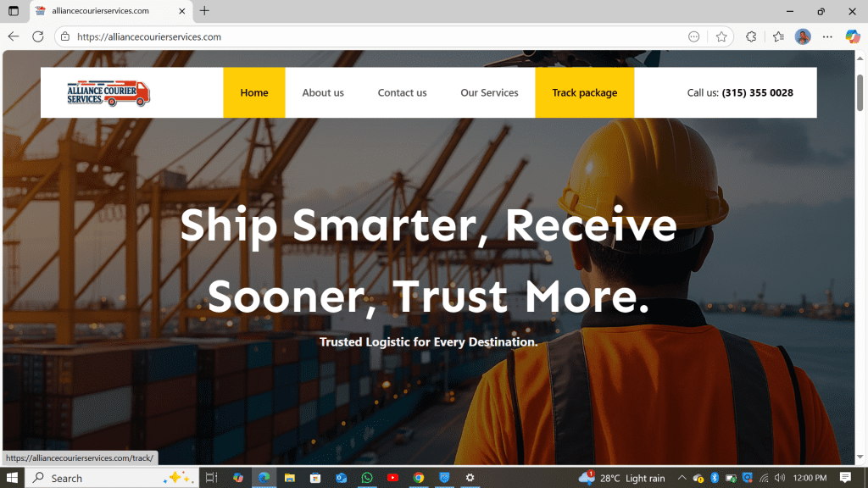This screenshot has width=868, height=488.
Task: View site information lock icon
Action: [x=65, y=36]
